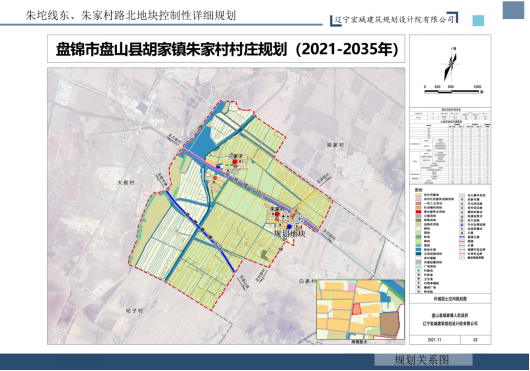Click the pink swatch in legend
Image resolution: width=530 pixels, height=371 pixels.
(x=418, y=199)
